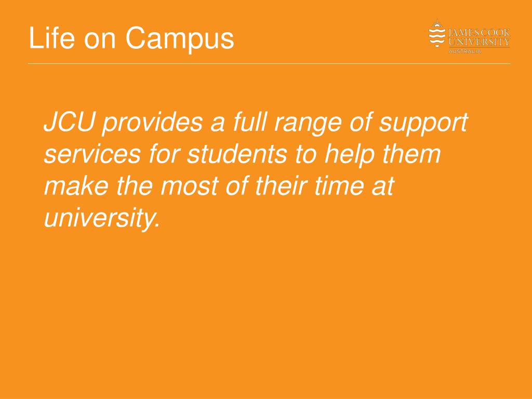The width and height of the screenshot is (532, 399).
Task: Click the 'UNIVERSITY' word in the logo
Action: [479, 42]
